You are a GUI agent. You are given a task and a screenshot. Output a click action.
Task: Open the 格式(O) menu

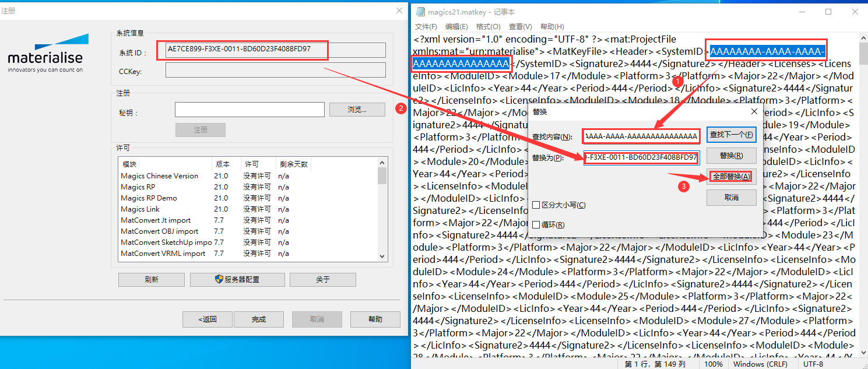488,27
